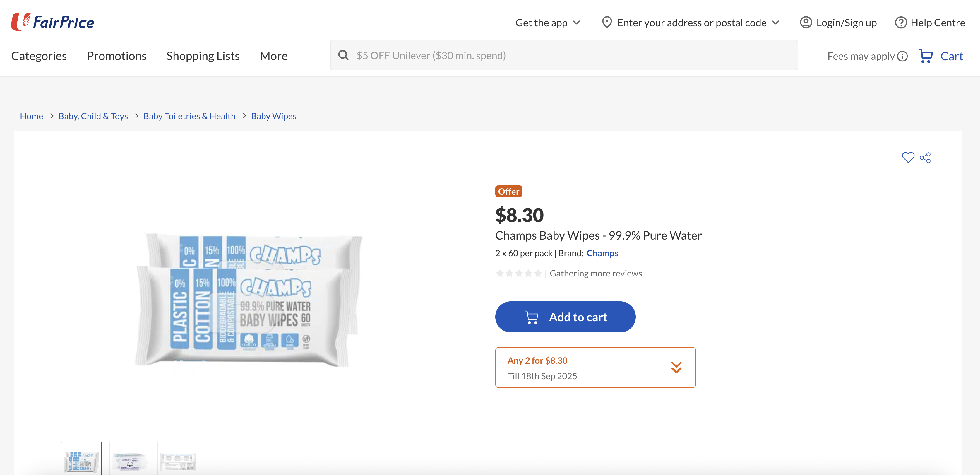Click the search magnifier icon

pos(343,55)
